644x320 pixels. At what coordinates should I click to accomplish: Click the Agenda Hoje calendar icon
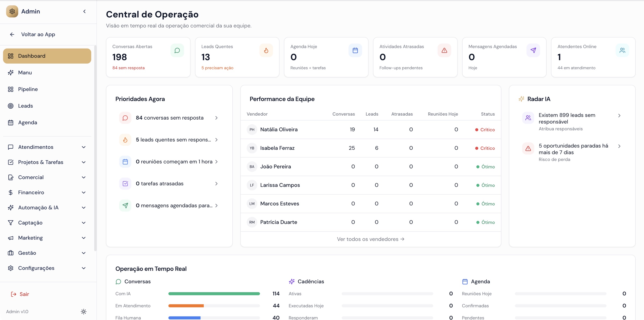(355, 50)
